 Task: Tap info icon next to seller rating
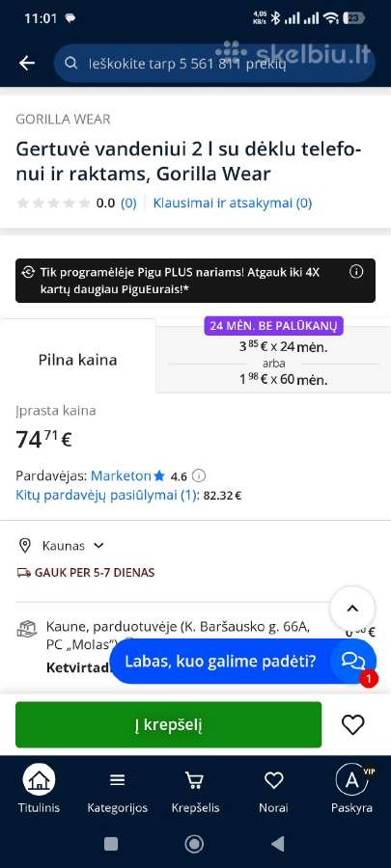(x=198, y=475)
